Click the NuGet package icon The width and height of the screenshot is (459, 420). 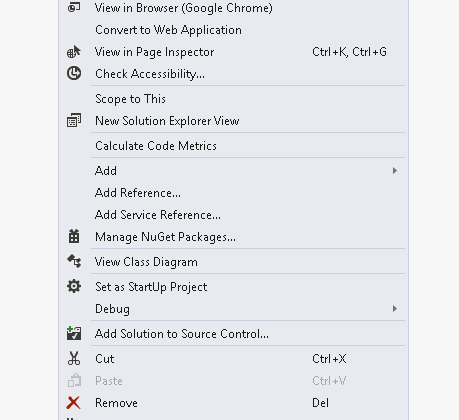click(74, 236)
